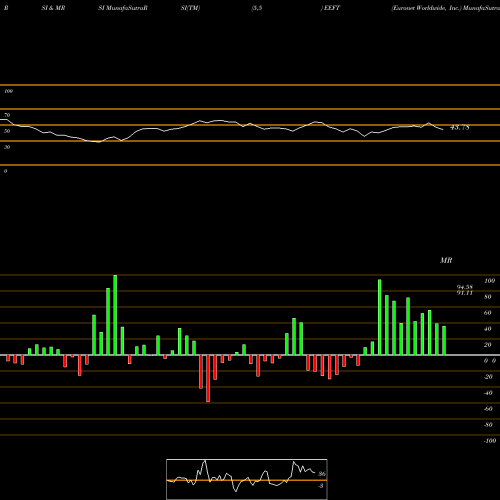The image size is (500, 500).
Task: Click the RSI panel's 100 axis label
Action: click(8, 91)
